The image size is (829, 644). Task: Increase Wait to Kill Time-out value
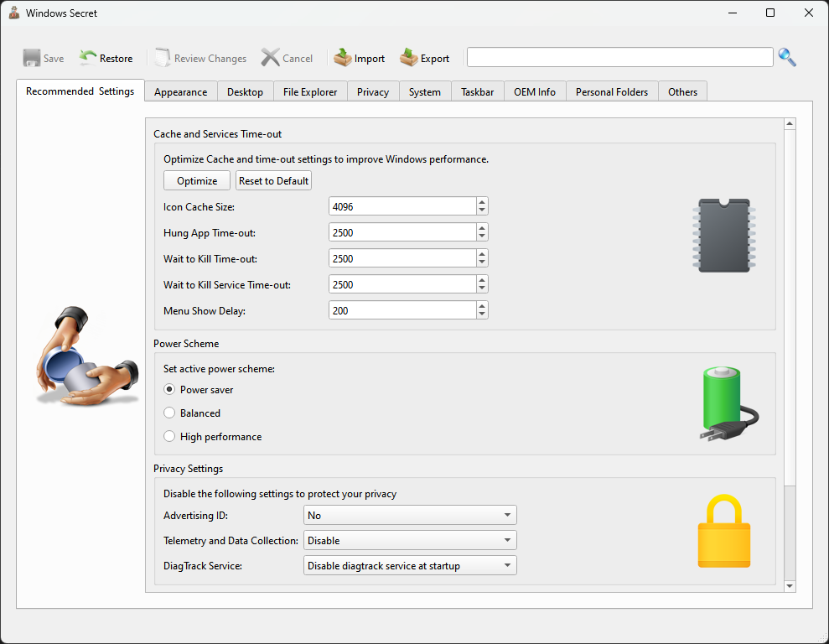click(482, 254)
